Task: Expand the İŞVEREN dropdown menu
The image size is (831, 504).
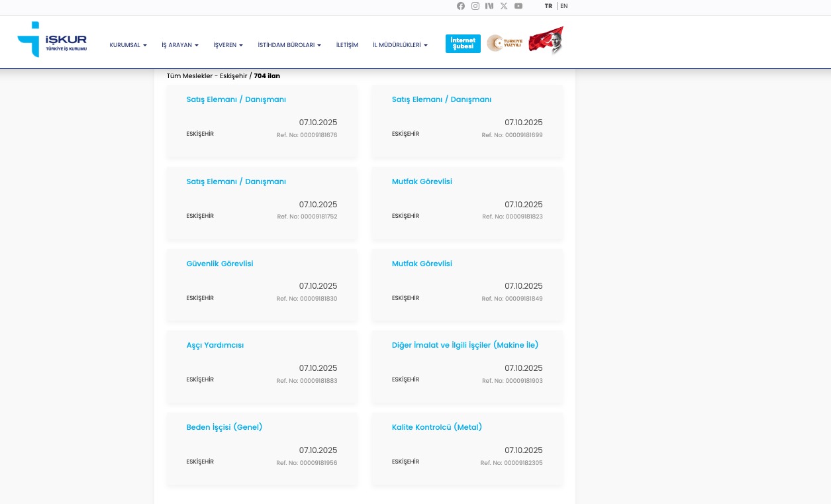Action: pos(228,45)
